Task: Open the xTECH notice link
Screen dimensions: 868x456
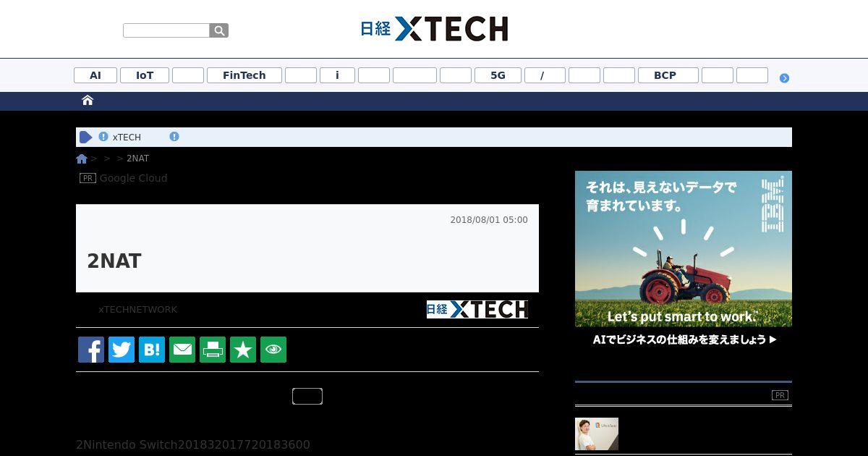Action: coord(127,138)
